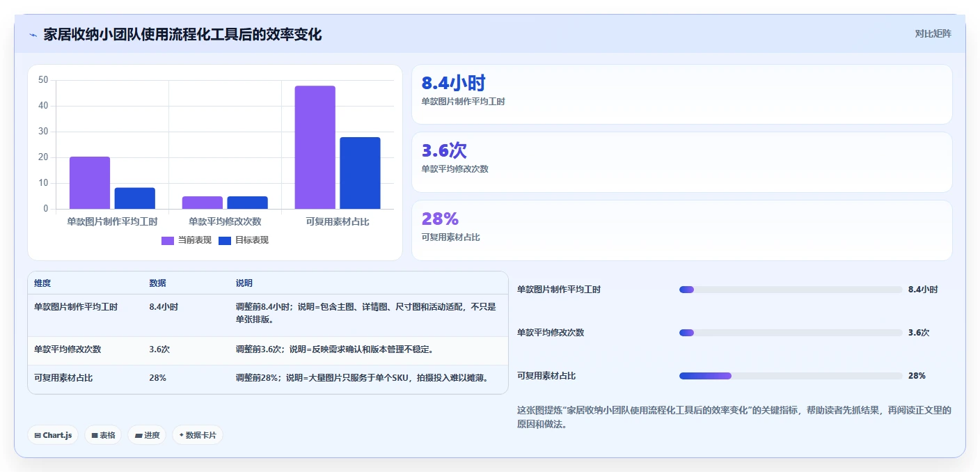Click the 数据 table column header
The height and width of the screenshot is (472, 980).
click(157, 283)
